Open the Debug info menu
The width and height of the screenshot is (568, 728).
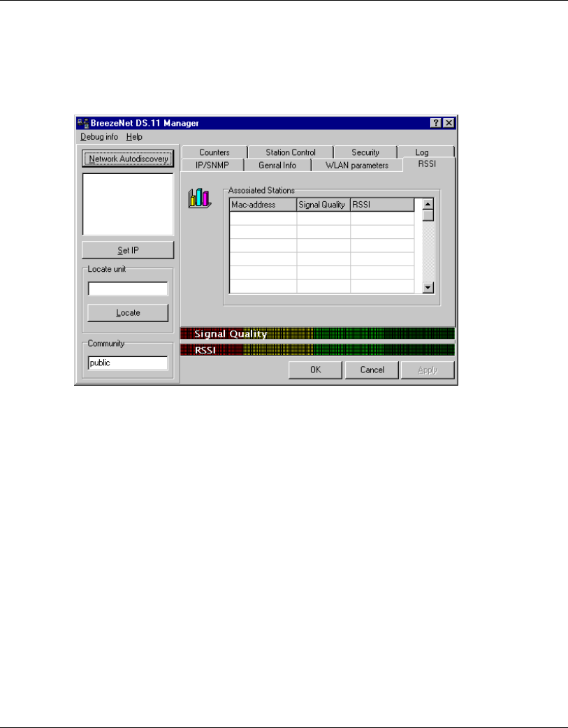coord(99,137)
